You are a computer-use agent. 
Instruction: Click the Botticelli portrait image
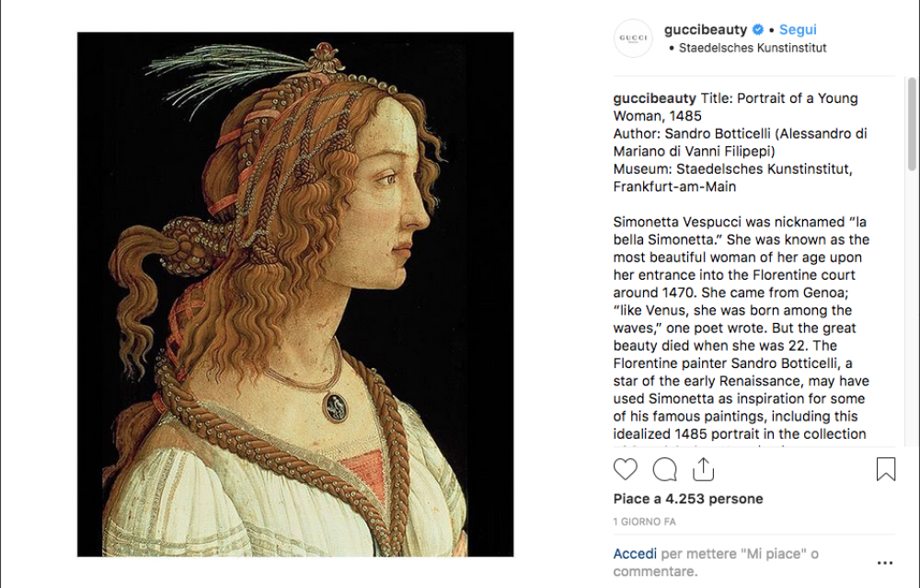point(295,294)
